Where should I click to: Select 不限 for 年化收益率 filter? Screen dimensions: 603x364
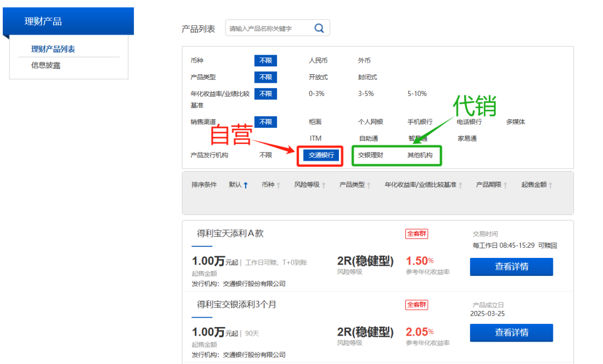tap(265, 94)
